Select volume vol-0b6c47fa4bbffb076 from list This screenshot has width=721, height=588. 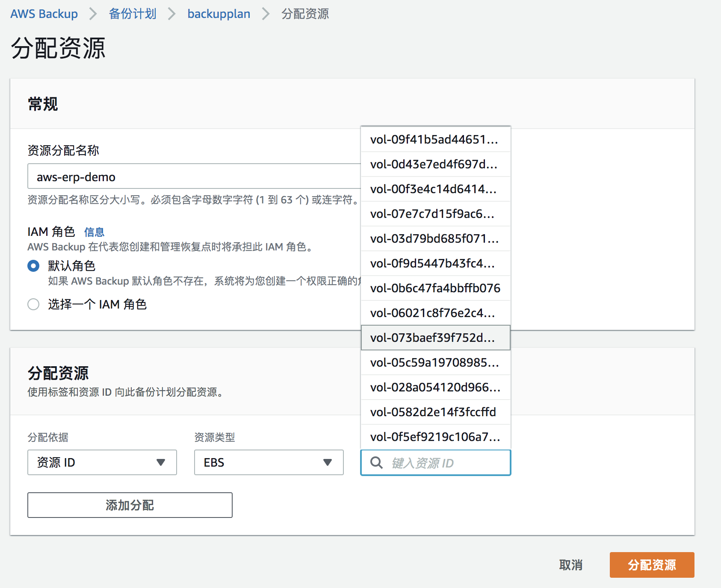click(x=435, y=288)
